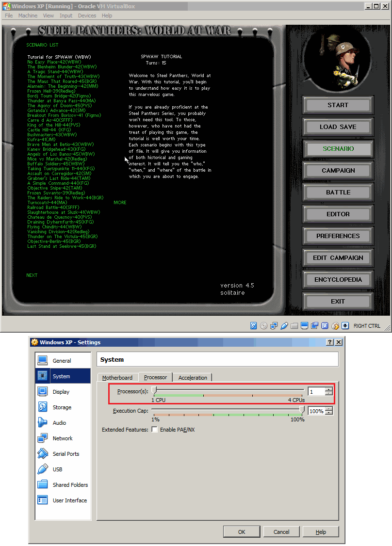Select the scenario "Railroad Battle-40(SFFF)"
This screenshot has height=546, width=392.
click(53, 207)
